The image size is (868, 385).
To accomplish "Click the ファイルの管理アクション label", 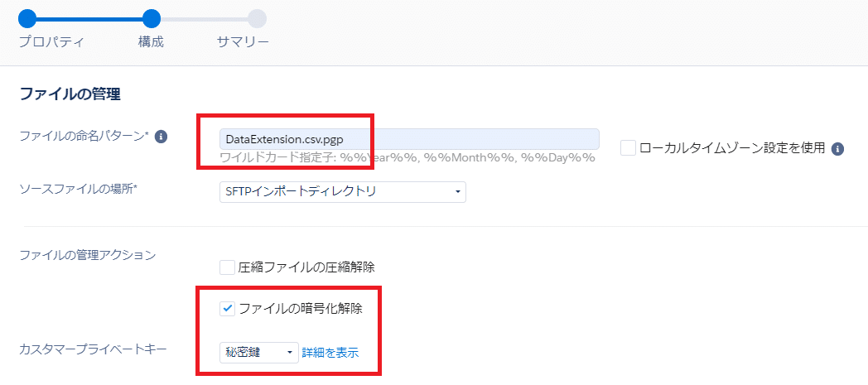I will [x=88, y=255].
